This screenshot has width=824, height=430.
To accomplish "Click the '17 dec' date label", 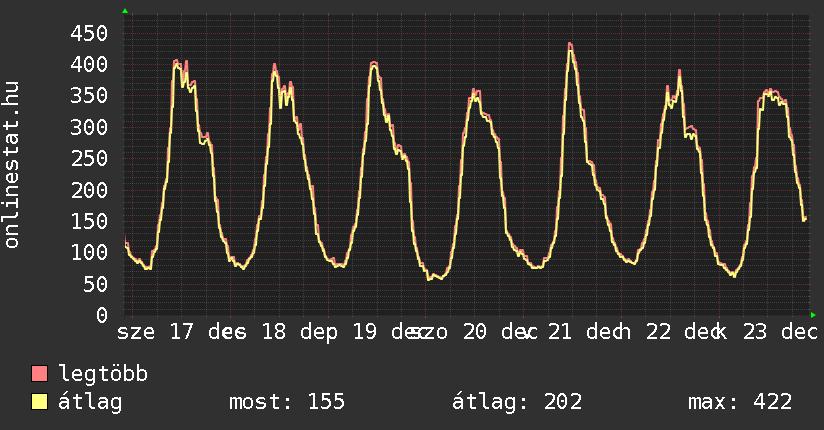I will click(206, 331).
